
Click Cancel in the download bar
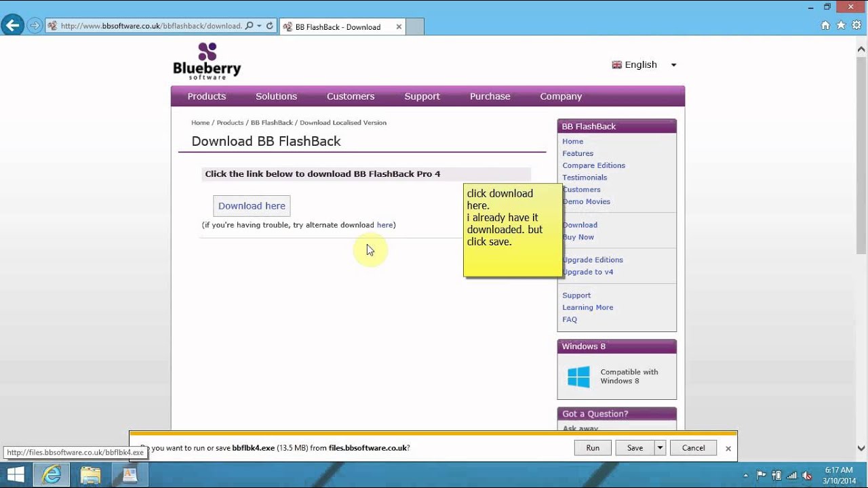tap(693, 448)
